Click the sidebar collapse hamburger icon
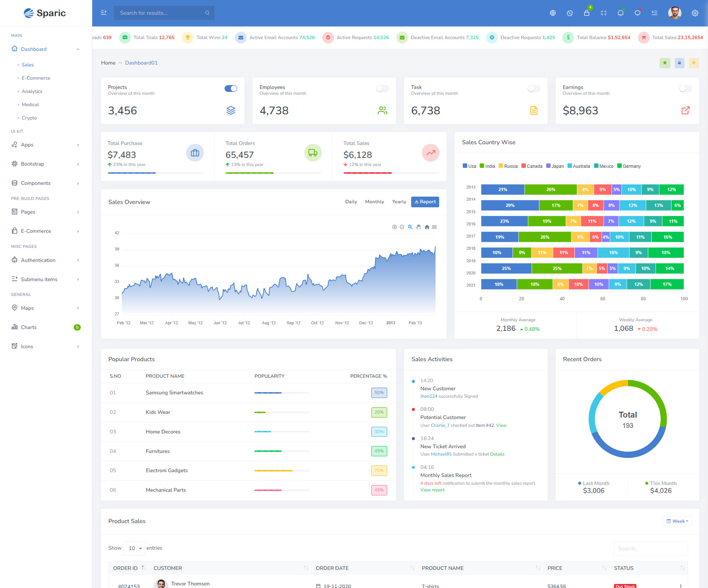The width and height of the screenshot is (708, 588). click(104, 13)
